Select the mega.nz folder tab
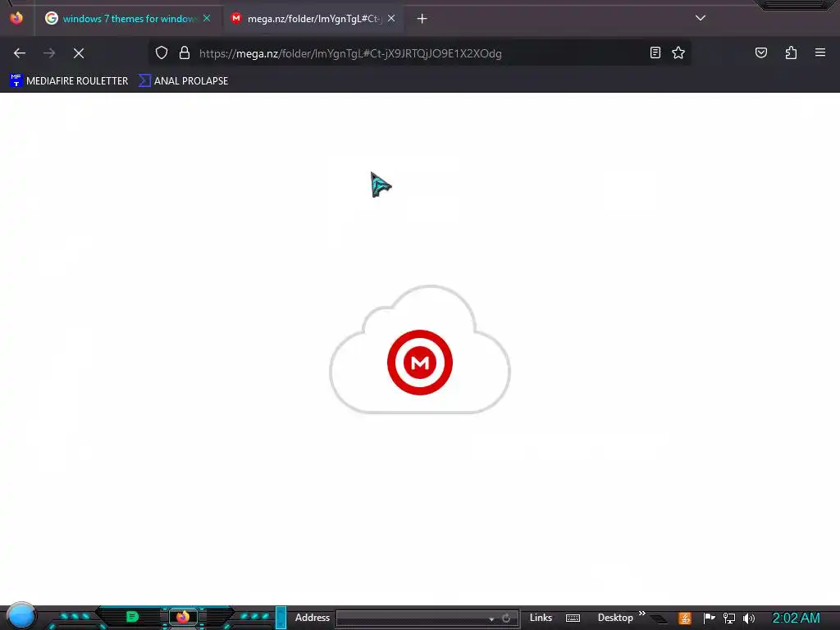This screenshot has width=840, height=630. (313, 19)
